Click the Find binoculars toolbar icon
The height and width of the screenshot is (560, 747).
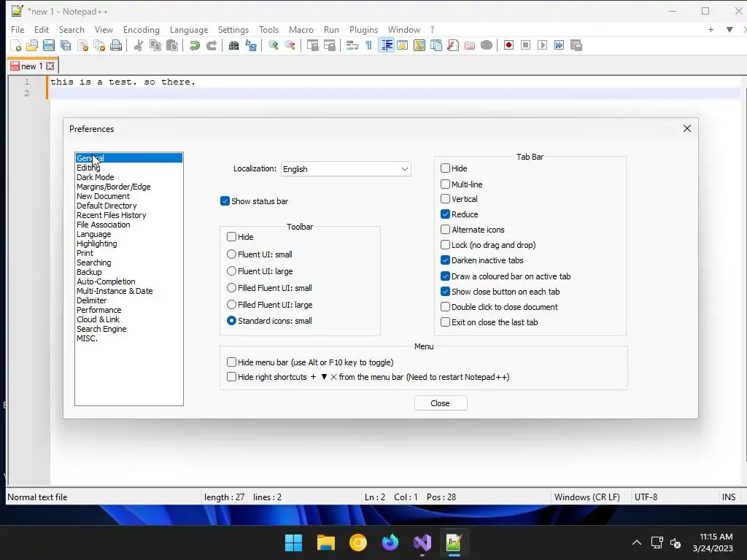(234, 45)
